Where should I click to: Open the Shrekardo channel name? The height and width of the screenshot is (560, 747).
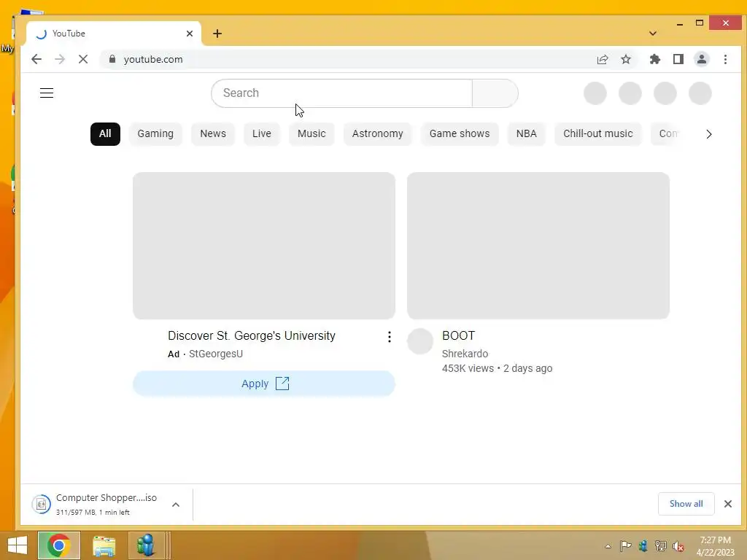tap(465, 354)
